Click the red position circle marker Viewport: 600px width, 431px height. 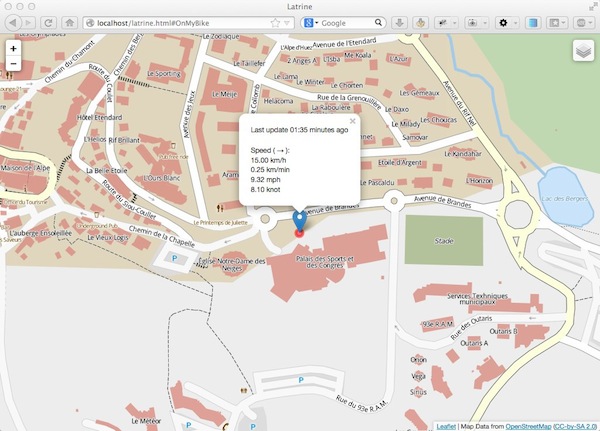299,233
